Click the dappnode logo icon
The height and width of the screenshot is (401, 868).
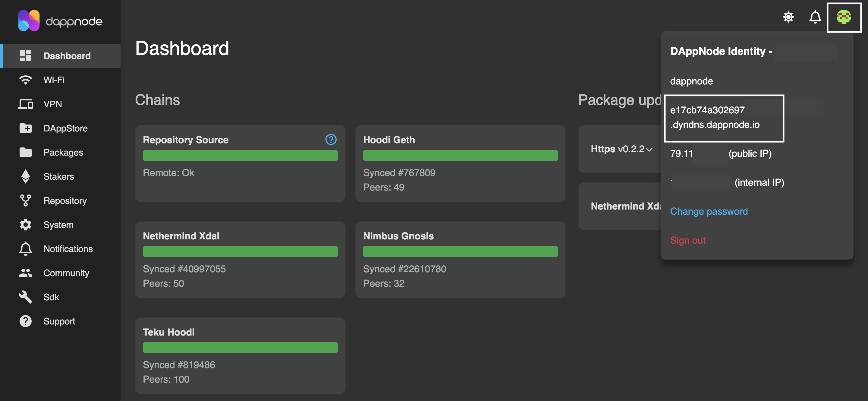29,21
